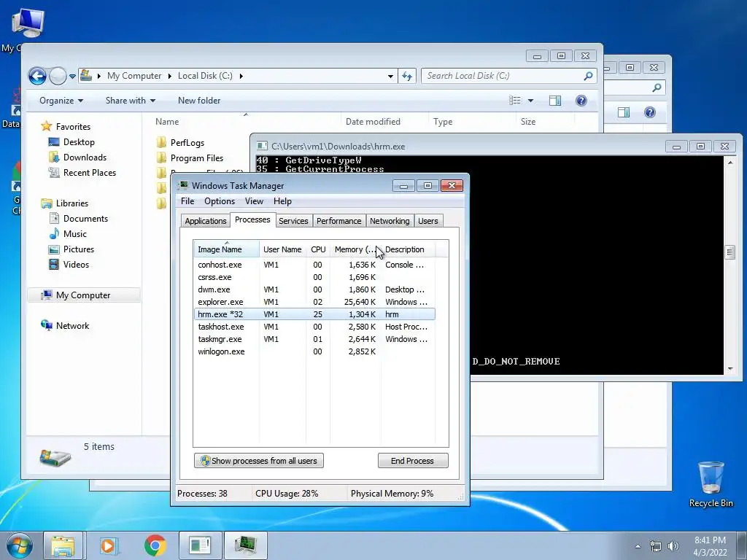Image resolution: width=747 pixels, height=560 pixels.
Task: Click breadcrumb arrow after My Computer
Action: click(x=169, y=76)
